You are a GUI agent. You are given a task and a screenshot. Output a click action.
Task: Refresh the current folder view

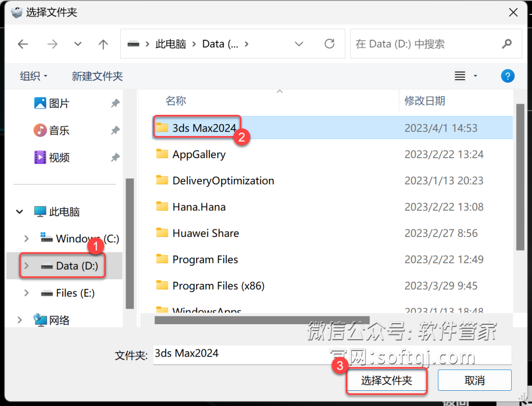330,44
